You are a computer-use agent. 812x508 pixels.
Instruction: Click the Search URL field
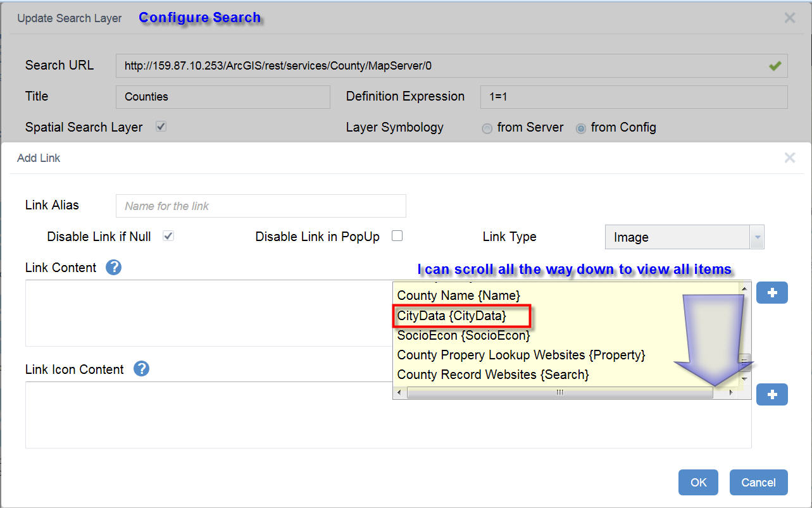pos(451,65)
